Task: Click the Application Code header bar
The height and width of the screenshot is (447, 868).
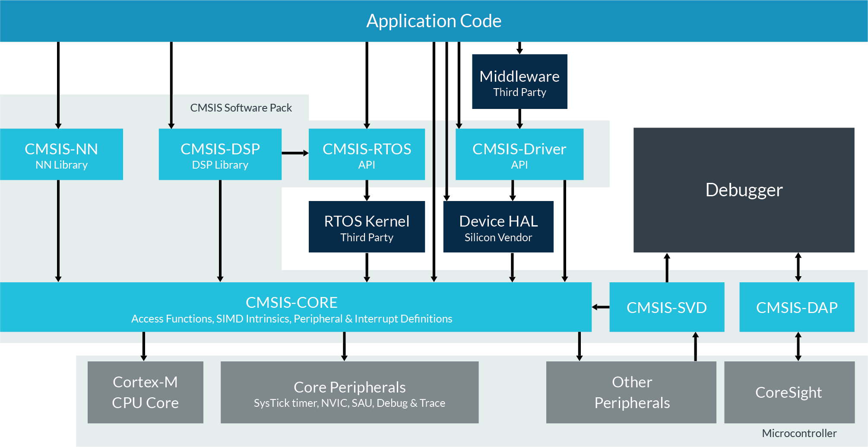Action: [x=434, y=20]
